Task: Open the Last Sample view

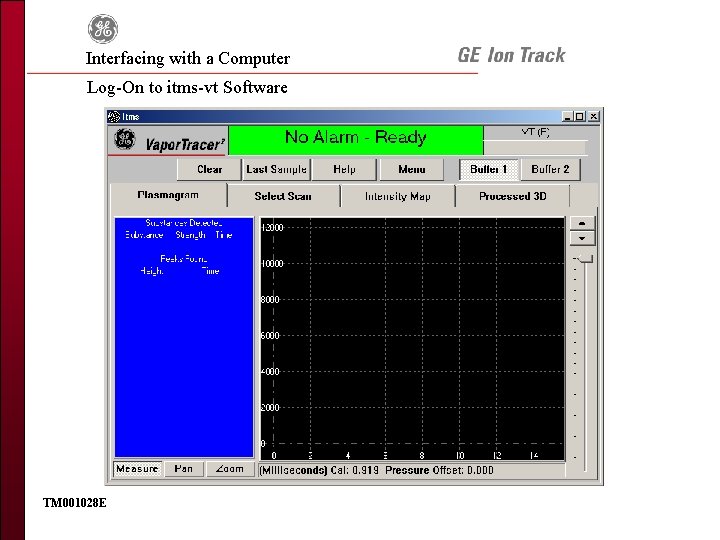Action: point(276,169)
